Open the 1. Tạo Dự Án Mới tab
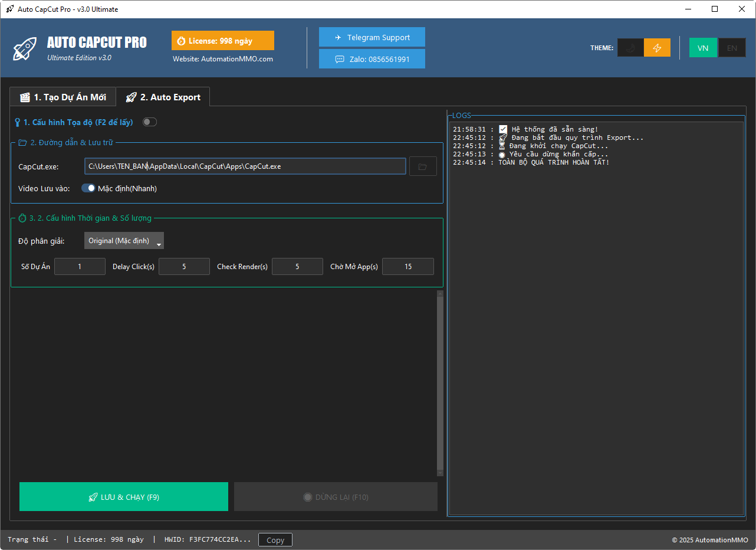 coord(63,97)
